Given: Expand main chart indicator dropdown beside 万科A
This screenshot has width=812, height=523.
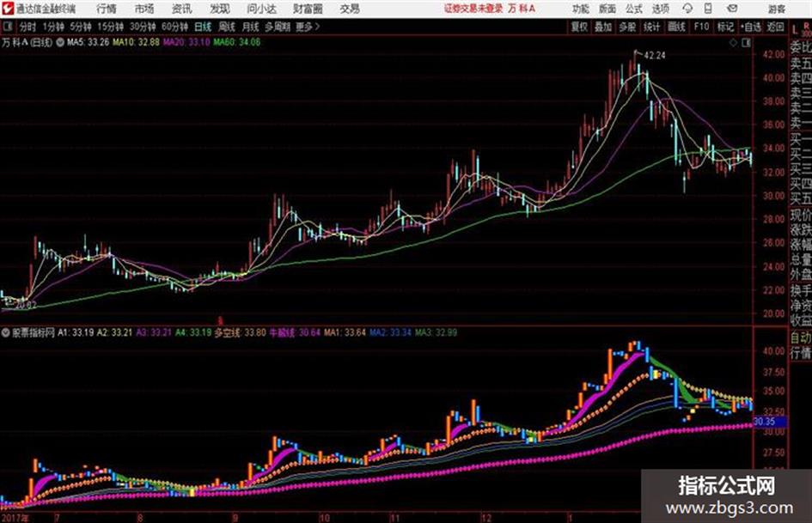Looking at the screenshot, I should coord(59,42).
